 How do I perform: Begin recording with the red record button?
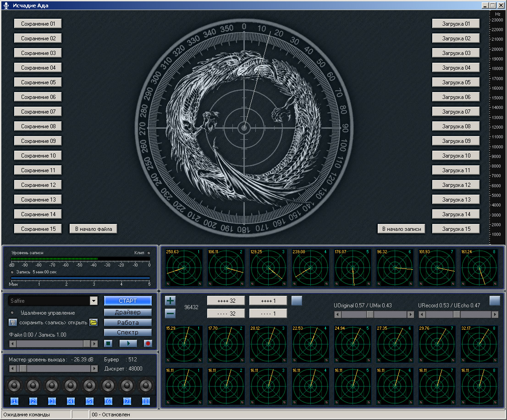click(x=148, y=344)
